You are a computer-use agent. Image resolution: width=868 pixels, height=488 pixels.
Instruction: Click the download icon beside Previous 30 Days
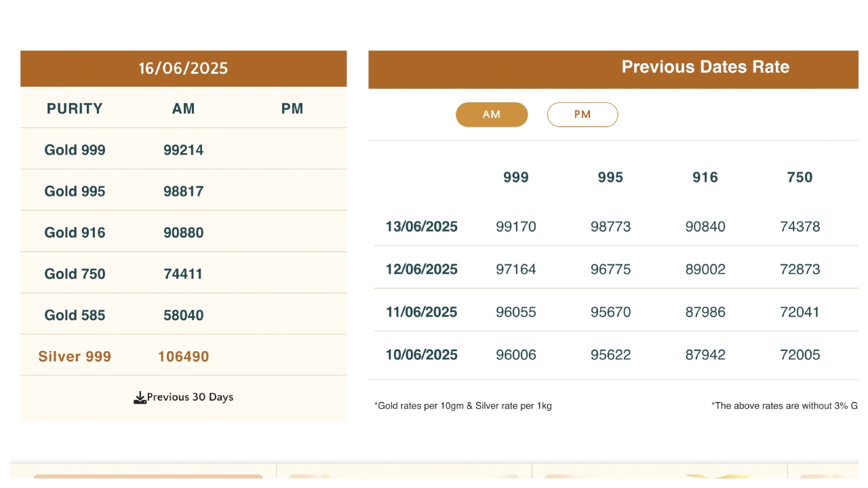140,398
